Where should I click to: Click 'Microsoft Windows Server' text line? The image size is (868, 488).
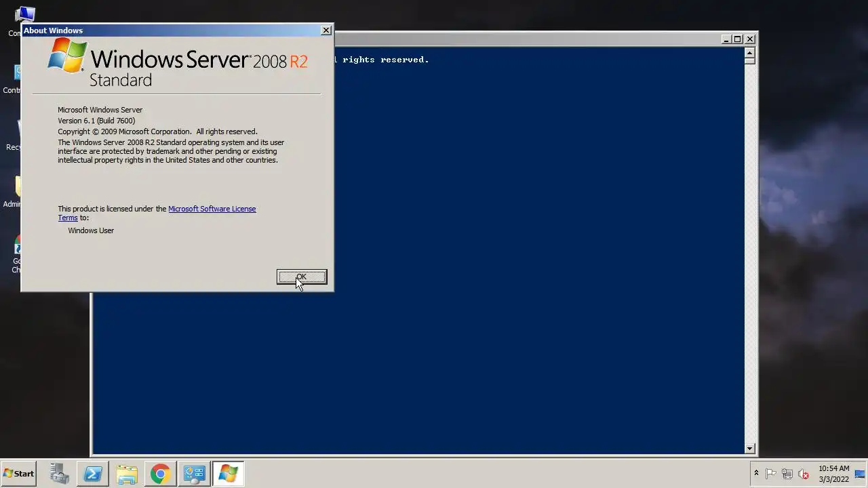[x=100, y=110]
